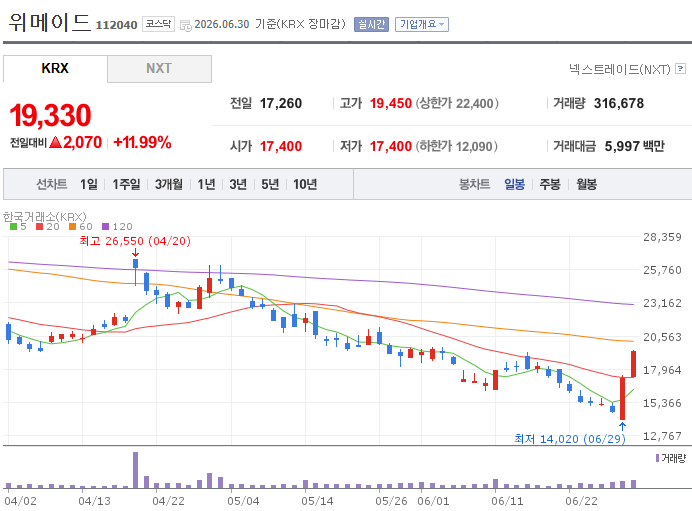Click the purple 120-day moving average swatch
The image size is (692, 511).
click(105, 226)
